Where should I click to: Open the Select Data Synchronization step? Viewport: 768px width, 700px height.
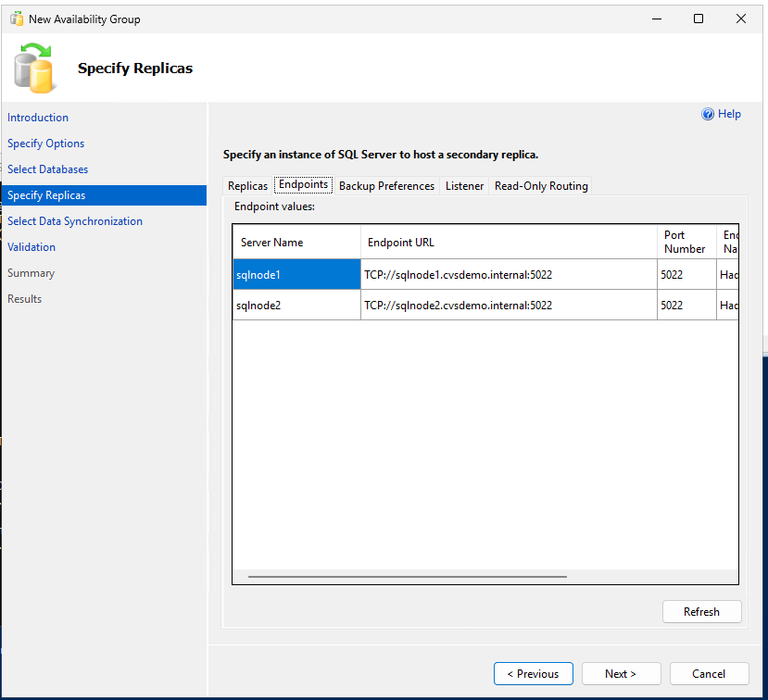[x=74, y=220]
